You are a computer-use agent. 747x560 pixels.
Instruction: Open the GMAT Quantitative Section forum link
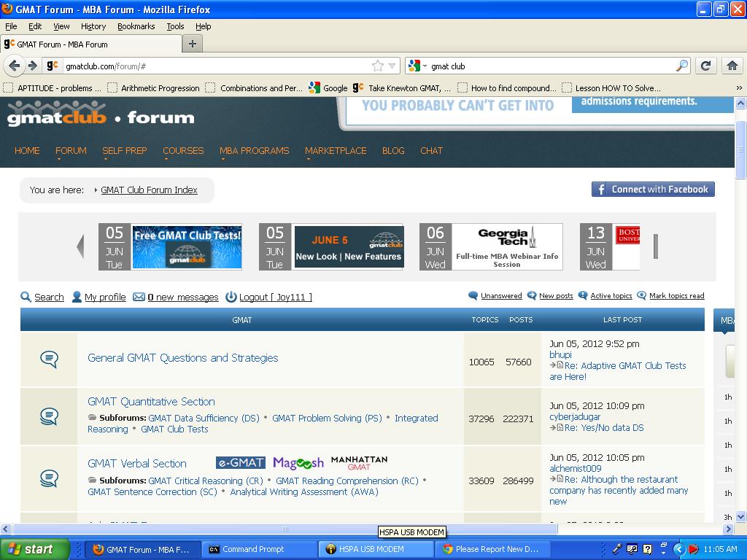(151, 402)
